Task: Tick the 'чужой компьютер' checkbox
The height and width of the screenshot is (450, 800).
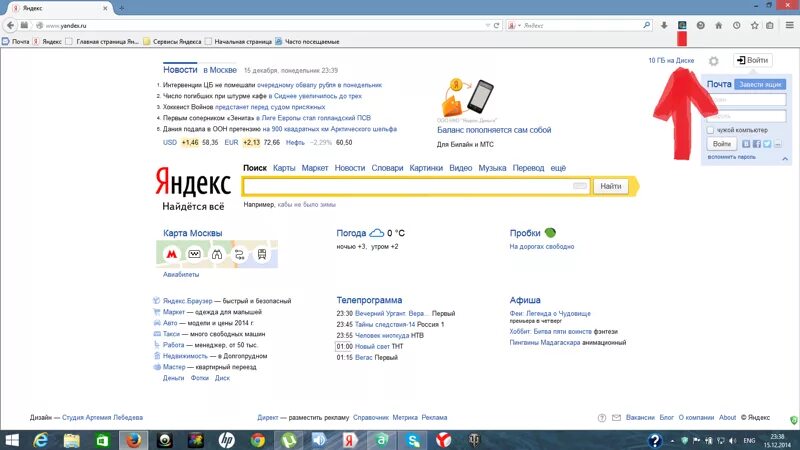Action: click(710, 130)
